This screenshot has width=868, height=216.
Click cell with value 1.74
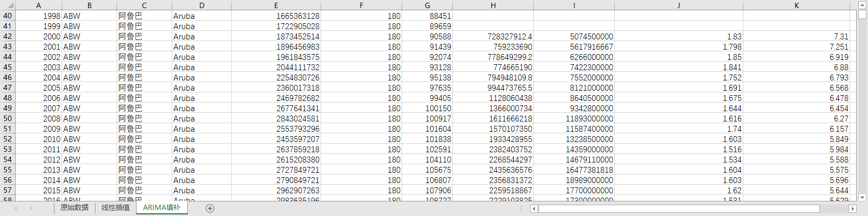(x=679, y=129)
